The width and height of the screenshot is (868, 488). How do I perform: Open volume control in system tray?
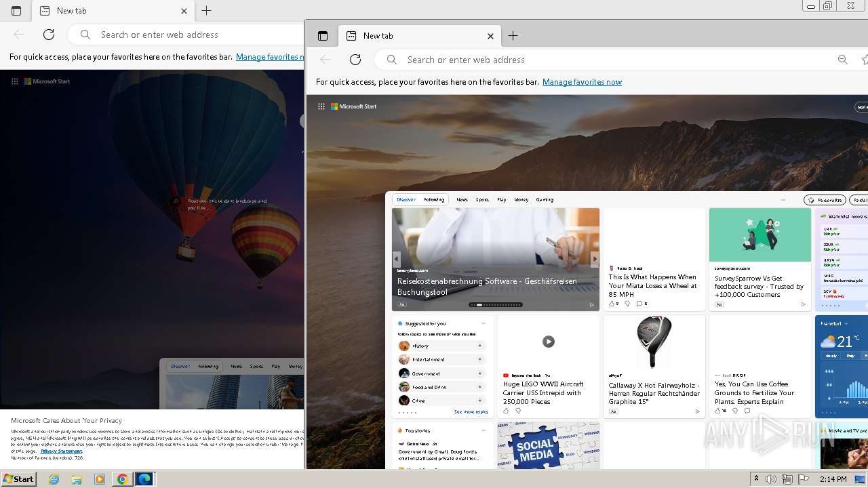coord(771,479)
